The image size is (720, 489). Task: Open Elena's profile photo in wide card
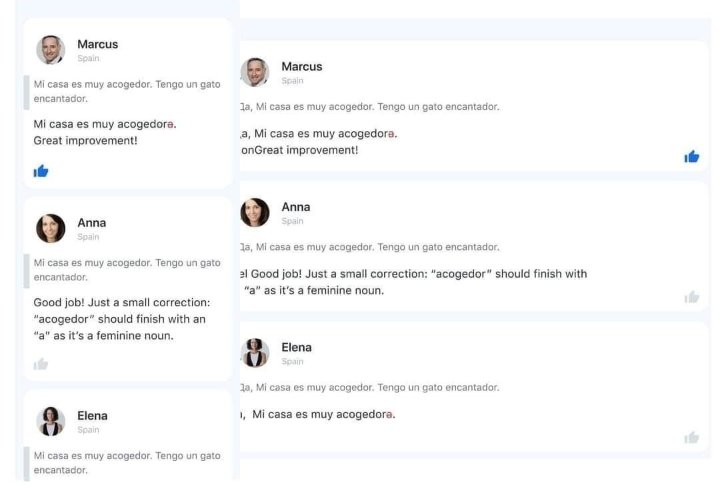pos(254,353)
